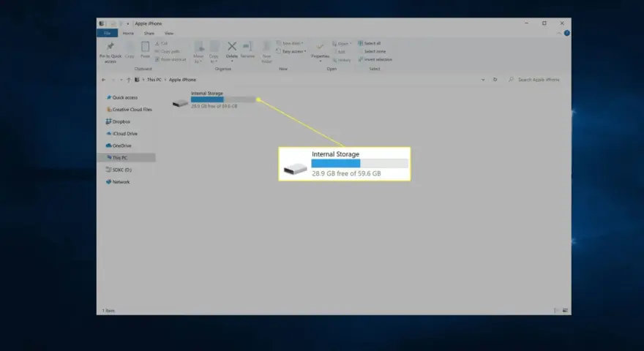Expand the Properties dropdown arrow
This screenshot has width=644, height=351.
pos(320,61)
